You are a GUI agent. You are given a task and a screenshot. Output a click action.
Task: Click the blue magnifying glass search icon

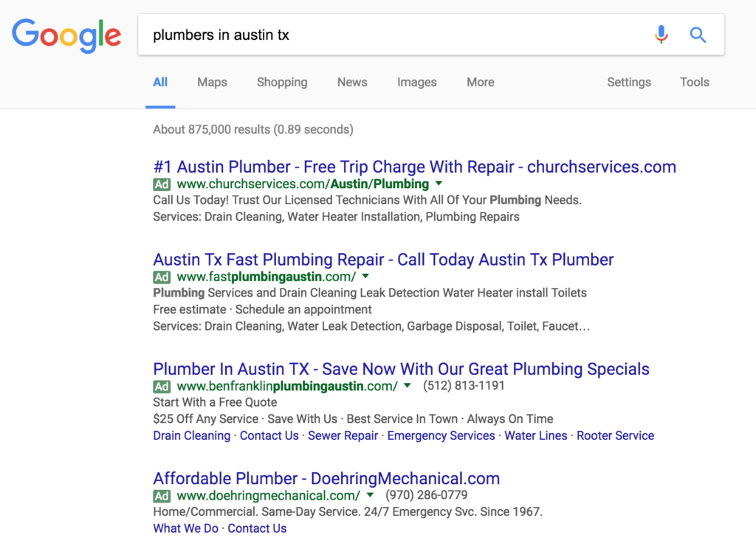click(698, 35)
